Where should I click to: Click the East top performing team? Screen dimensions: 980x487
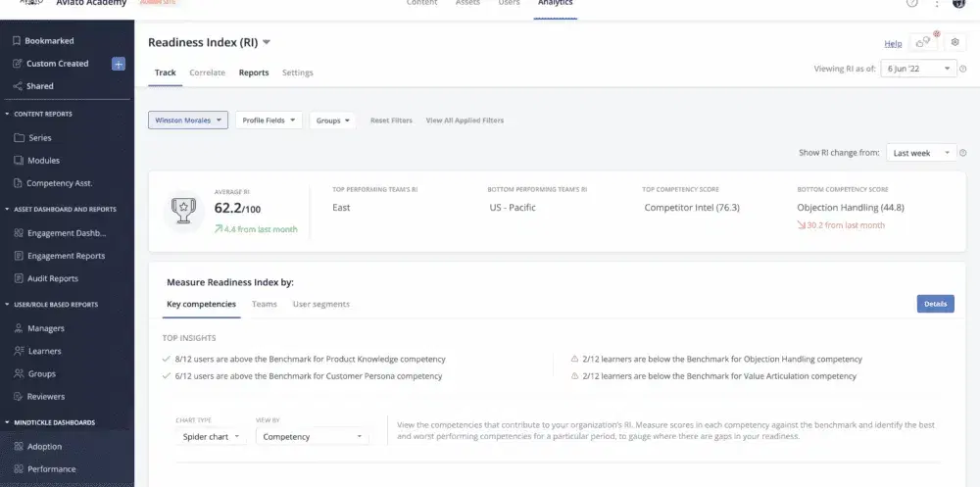[341, 208]
